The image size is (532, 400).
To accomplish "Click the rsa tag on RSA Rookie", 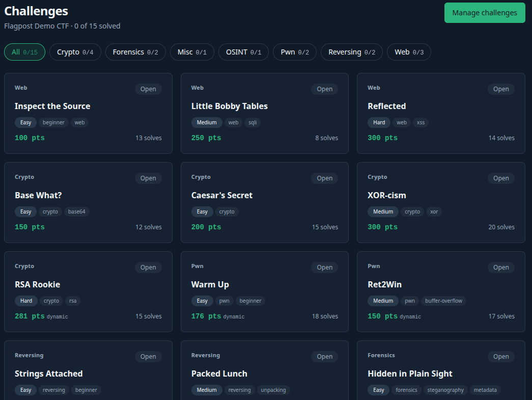I will click(x=73, y=301).
